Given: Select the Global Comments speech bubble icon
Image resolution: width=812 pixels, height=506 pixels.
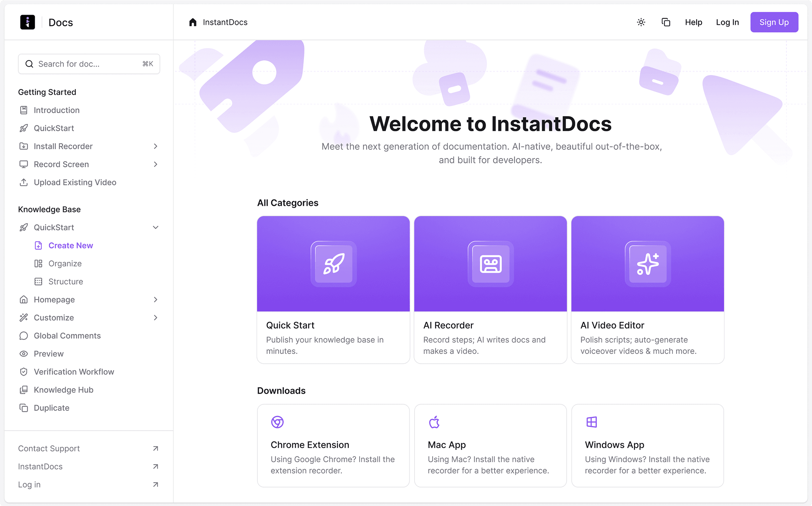Looking at the screenshot, I should pyautogui.click(x=23, y=335).
